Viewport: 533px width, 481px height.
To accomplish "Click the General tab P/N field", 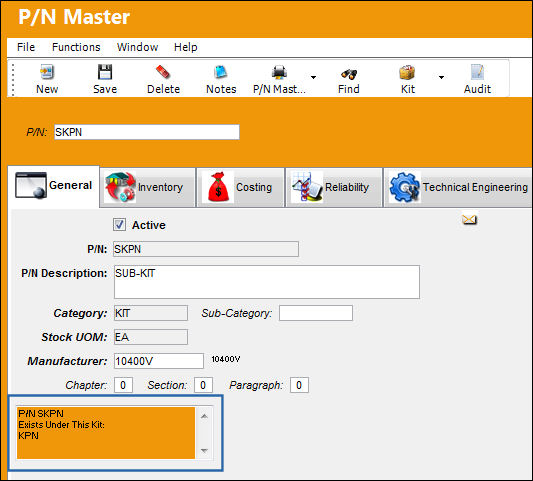I will [206, 249].
